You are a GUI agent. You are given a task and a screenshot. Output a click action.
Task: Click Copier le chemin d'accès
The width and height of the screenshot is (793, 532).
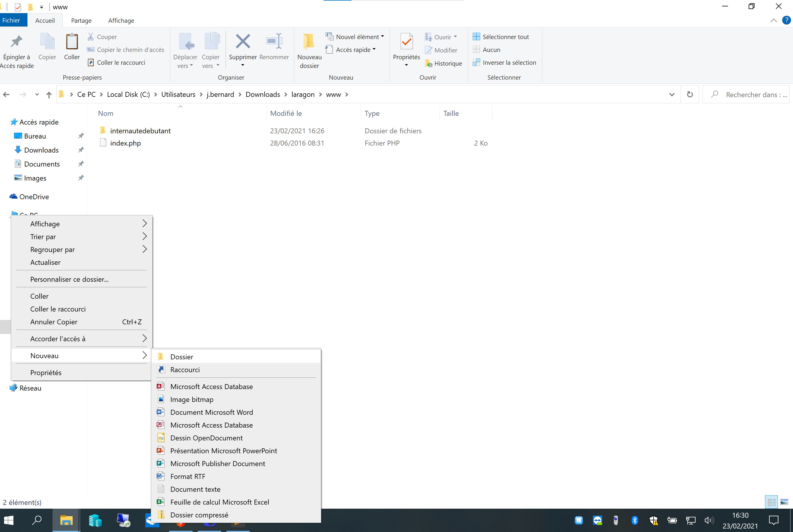point(125,50)
